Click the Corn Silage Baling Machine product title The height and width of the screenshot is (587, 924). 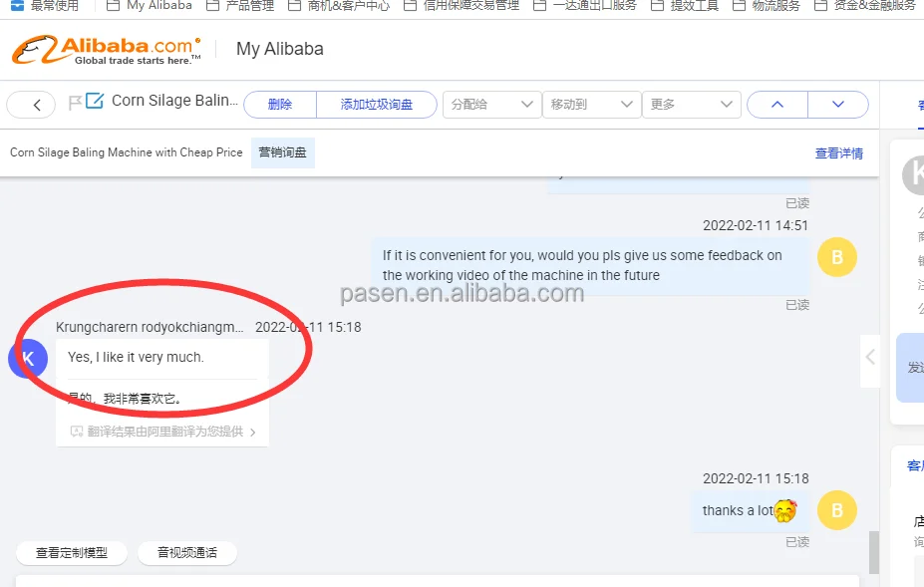(127, 152)
